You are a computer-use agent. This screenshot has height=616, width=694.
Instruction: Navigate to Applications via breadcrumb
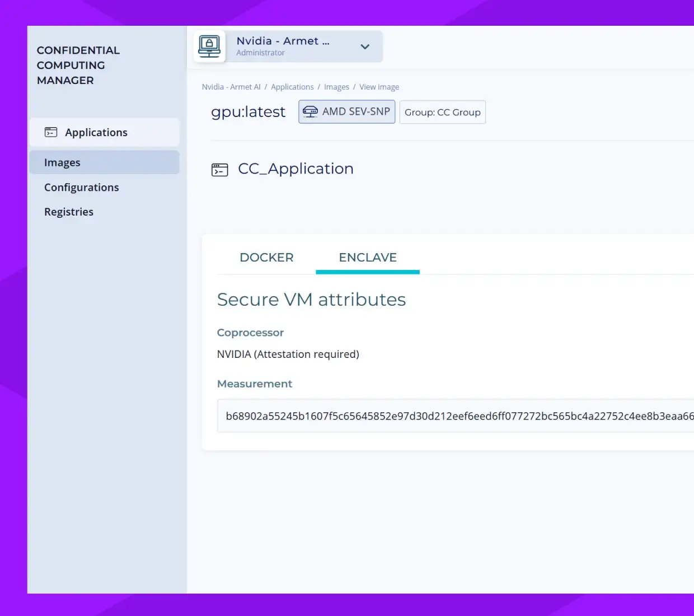pos(292,87)
